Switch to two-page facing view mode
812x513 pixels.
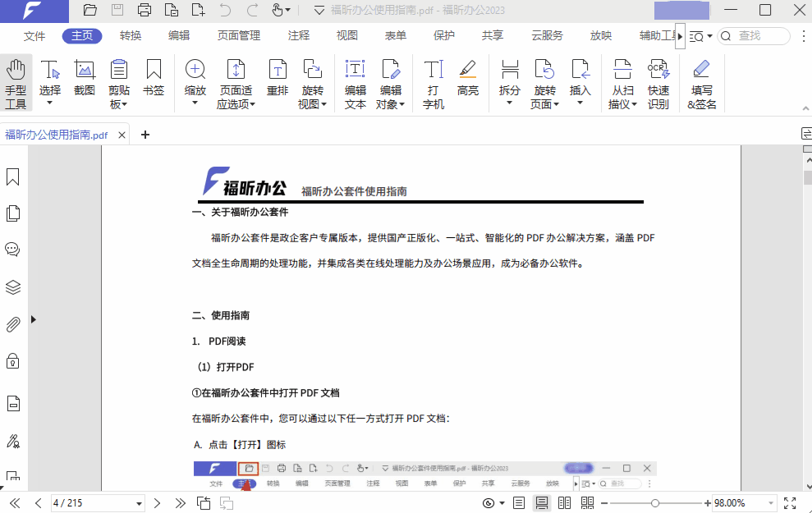pyautogui.click(x=565, y=503)
